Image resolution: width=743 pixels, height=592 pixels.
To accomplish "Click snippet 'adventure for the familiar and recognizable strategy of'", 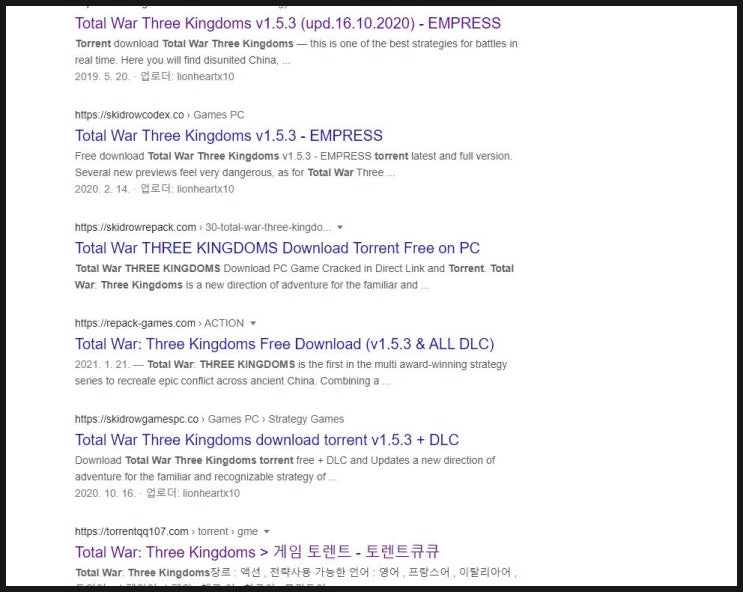I will click(200, 476).
